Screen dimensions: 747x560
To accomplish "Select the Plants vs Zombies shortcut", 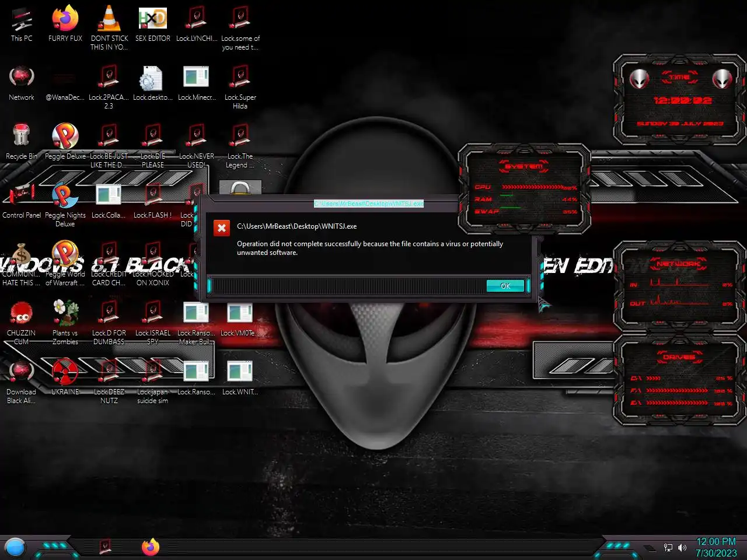I will (x=65, y=323).
